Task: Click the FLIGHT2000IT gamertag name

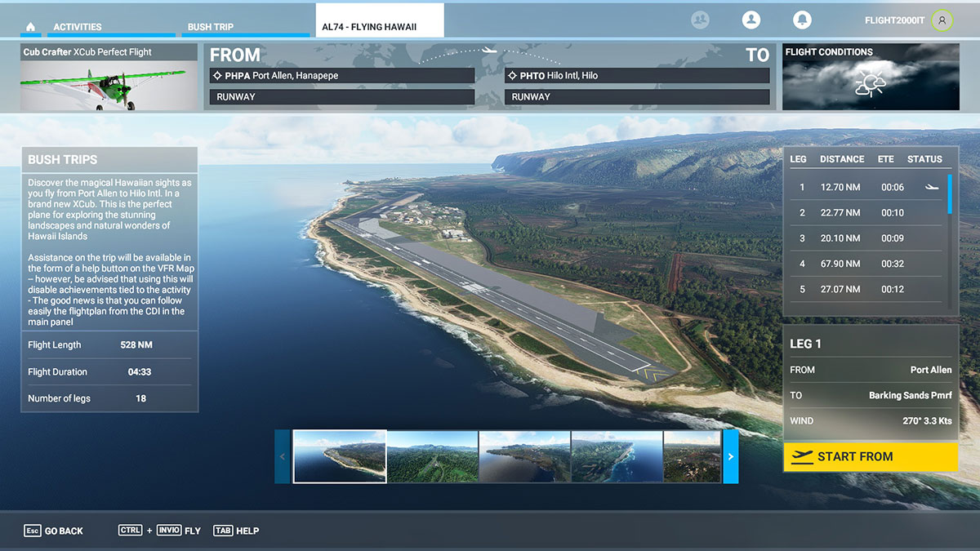Action: point(895,20)
